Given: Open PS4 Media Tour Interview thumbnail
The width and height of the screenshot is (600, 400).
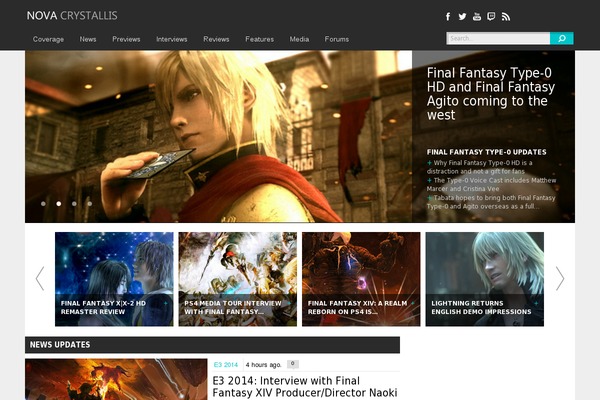Looking at the screenshot, I should (238, 279).
